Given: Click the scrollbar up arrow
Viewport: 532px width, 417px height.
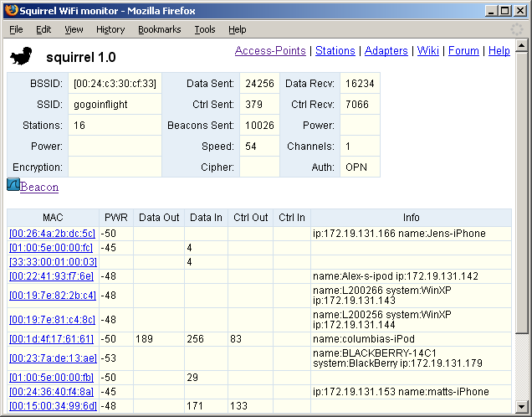Looking at the screenshot, I should click(x=521, y=45).
